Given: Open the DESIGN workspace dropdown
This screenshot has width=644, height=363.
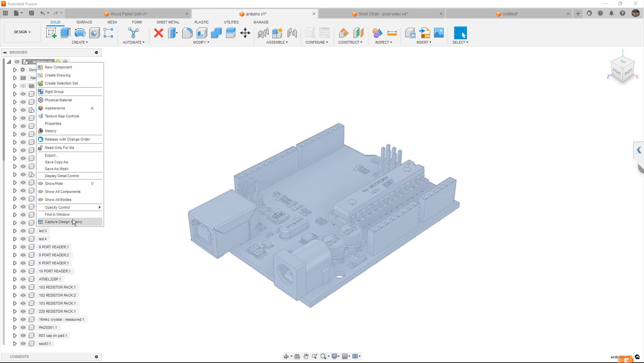Looking at the screenshot, I should [22, 32].
